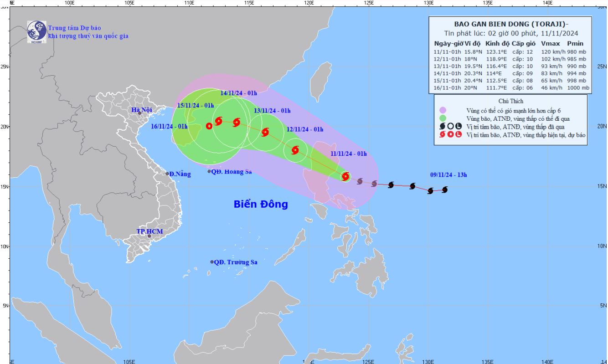Viewport: 608px width, 364px height.
Task: Click the Biển Đông sea label
Action: click(x=261, y=204)
